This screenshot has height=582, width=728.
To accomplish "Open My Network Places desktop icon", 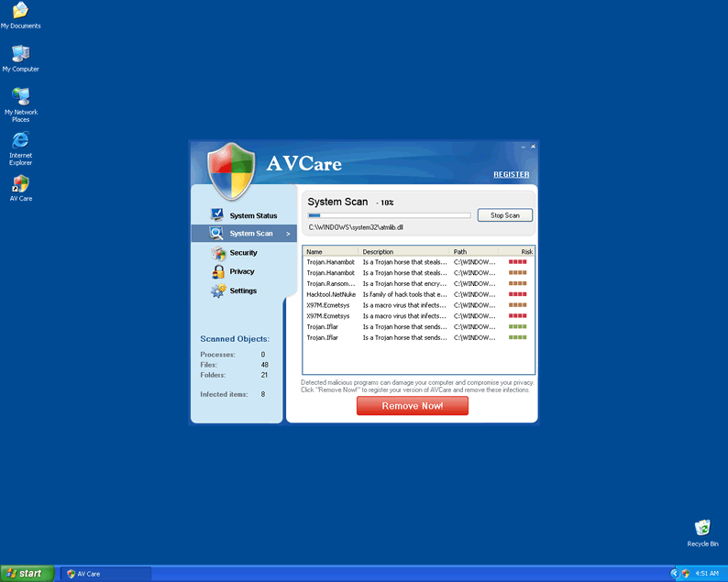I will tap(20, 96).
